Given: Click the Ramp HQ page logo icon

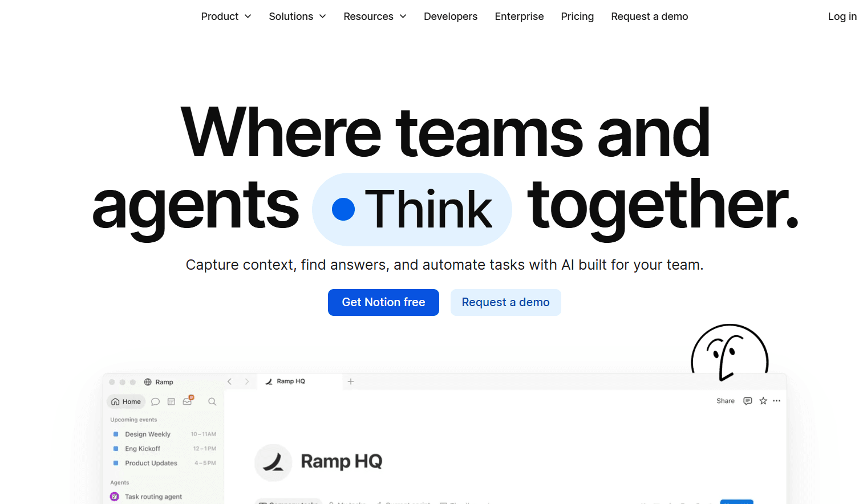Looking at the screenshot, I should 273,462.
